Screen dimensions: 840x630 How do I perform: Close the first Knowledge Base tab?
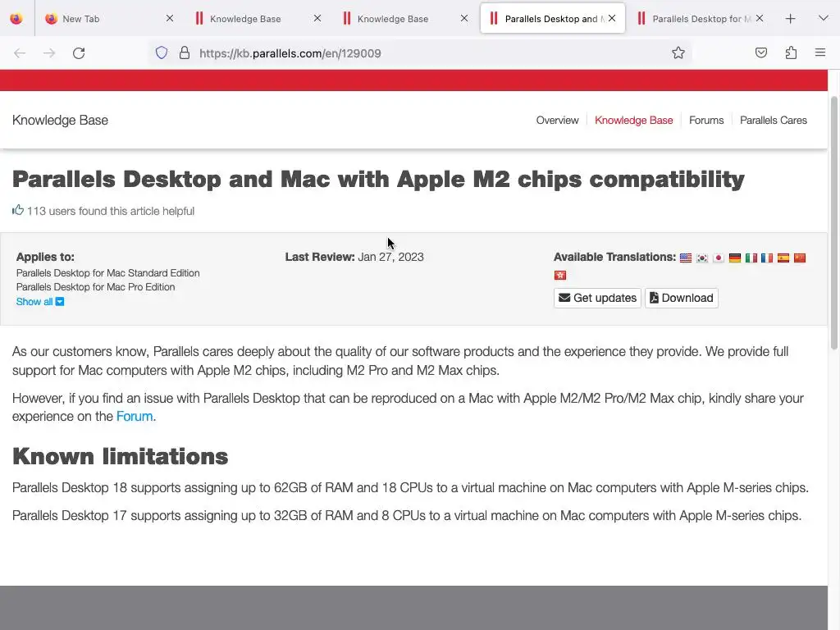coord(317,18)
